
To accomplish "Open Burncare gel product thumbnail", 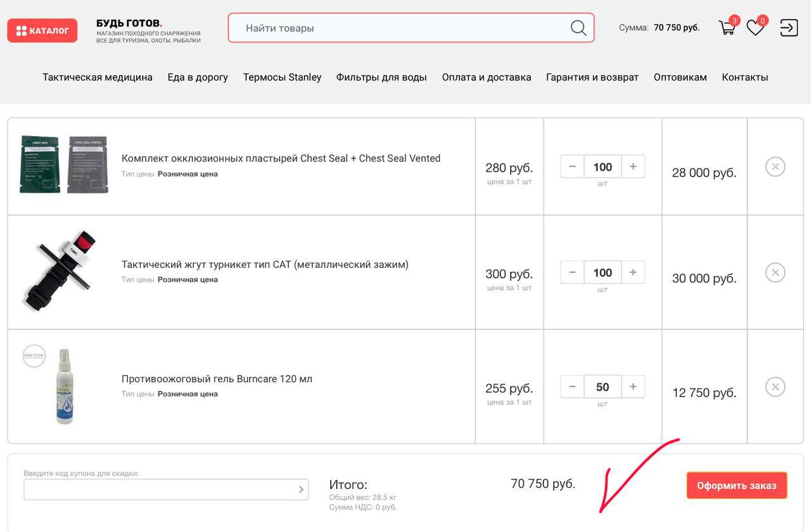I will tap(65, 386).
